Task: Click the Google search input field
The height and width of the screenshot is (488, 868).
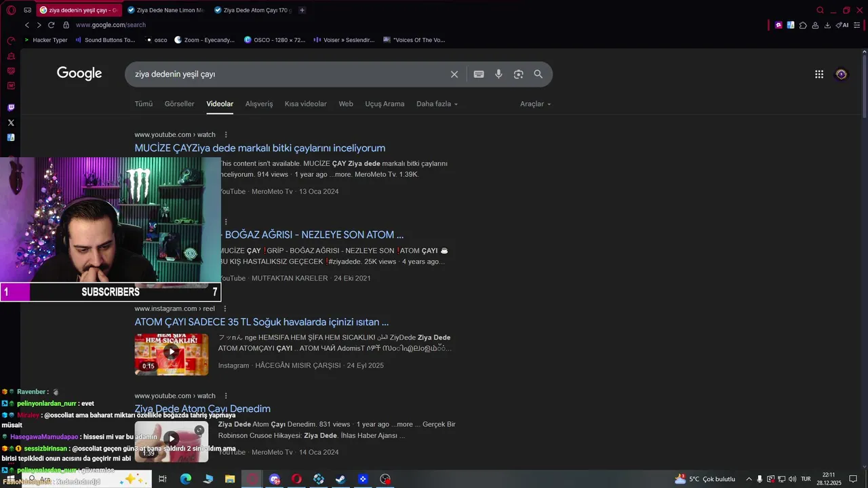Action: click(288, 75)
